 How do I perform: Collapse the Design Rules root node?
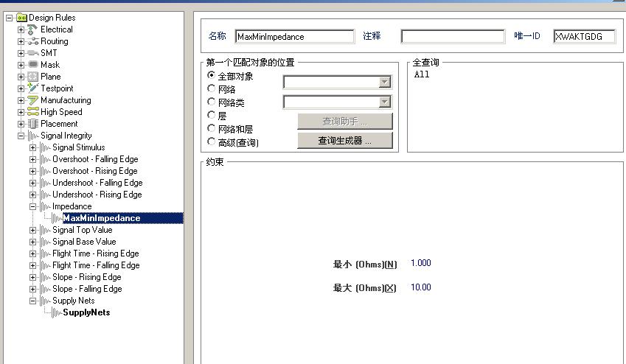coord(9,18)
